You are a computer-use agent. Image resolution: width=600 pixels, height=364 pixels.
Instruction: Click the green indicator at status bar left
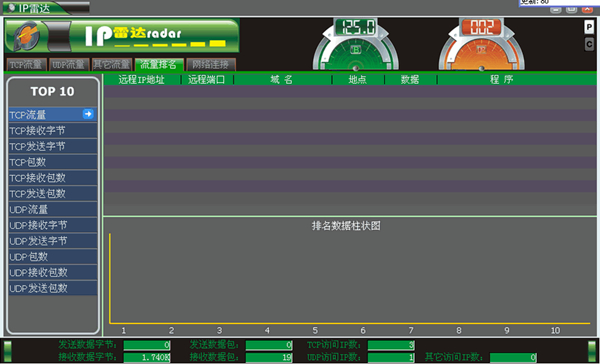click(8, 351)
